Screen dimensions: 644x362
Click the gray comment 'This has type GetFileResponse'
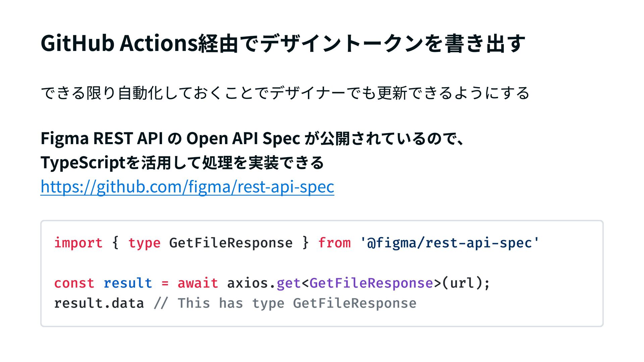coord(297,303)
